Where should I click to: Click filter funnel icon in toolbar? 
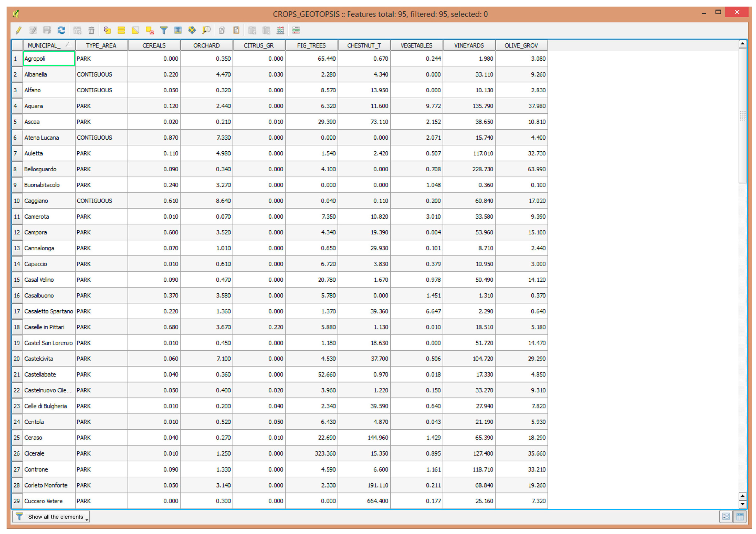point(164,31)
